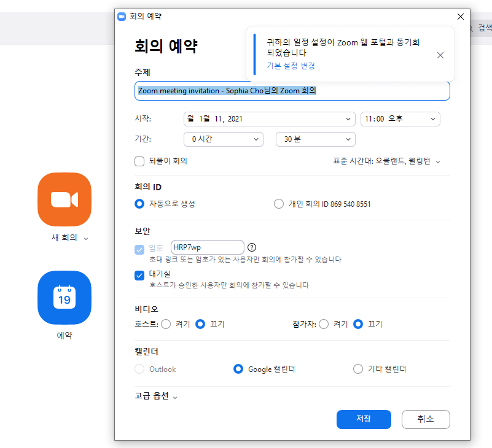Click the 새 회의 label
The width and height of the screenshot is (492, 448).
click(64, 238)
